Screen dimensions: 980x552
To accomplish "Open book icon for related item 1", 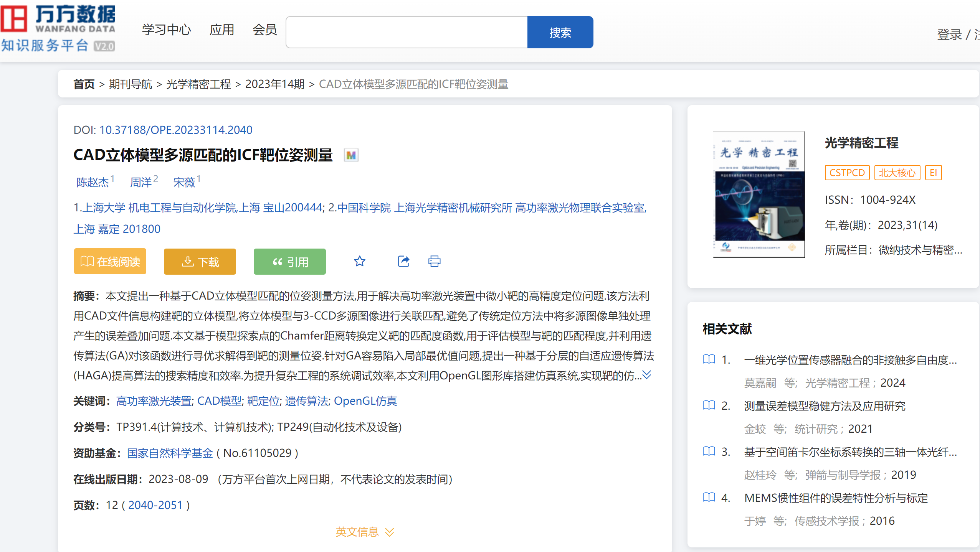I will tap(709, 359).
